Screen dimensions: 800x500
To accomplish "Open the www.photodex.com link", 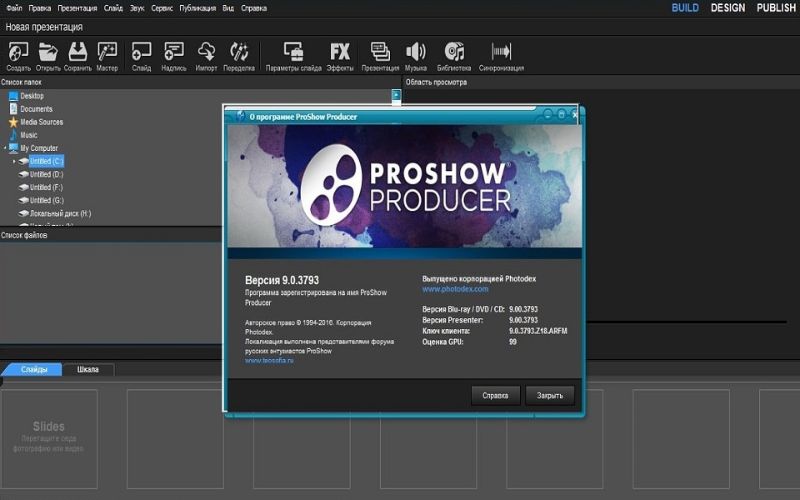I will pos(447,289).
